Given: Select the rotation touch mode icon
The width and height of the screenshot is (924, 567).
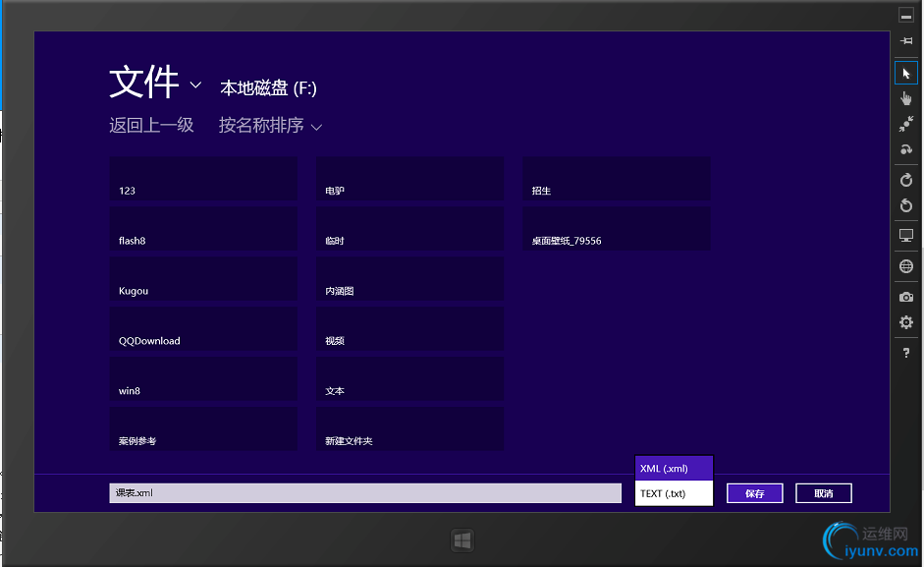Looking at the screenshot, I should pyautogui.click(x=905, y=149).
